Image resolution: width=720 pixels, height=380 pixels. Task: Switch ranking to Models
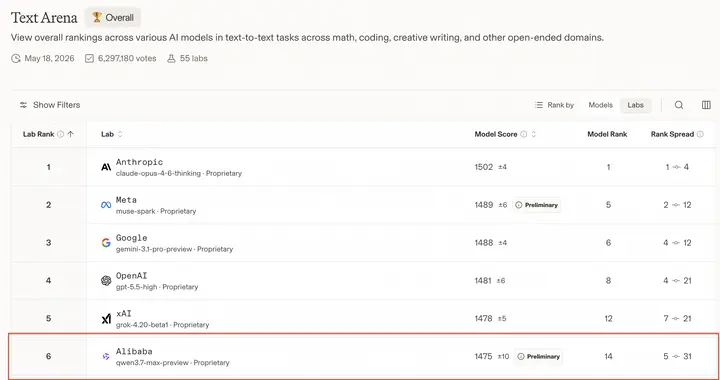(601, 105)
